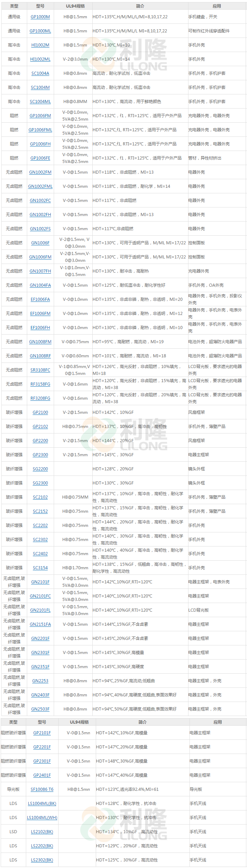
Task: Select the EF1006FA model link
Action: pos(40,299)
